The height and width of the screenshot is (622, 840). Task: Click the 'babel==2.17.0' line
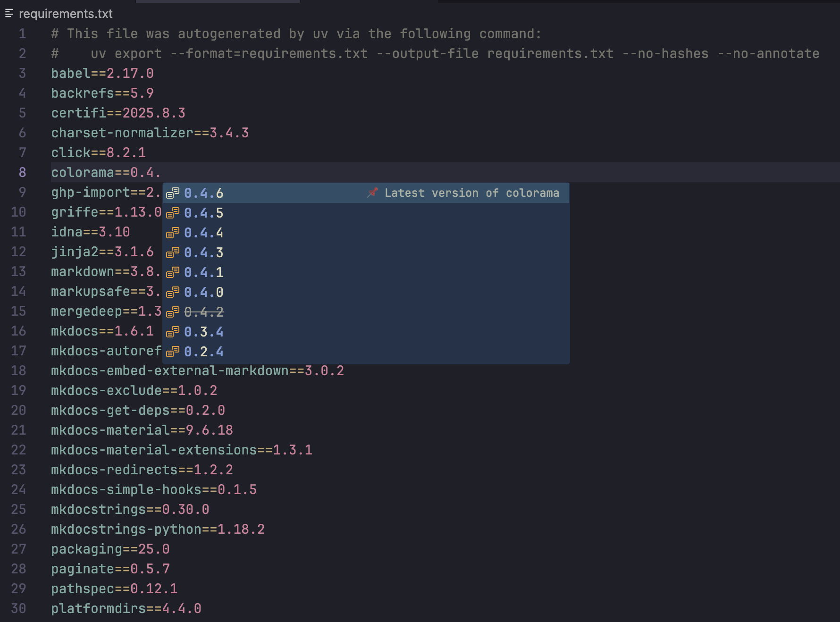point(102,73)
